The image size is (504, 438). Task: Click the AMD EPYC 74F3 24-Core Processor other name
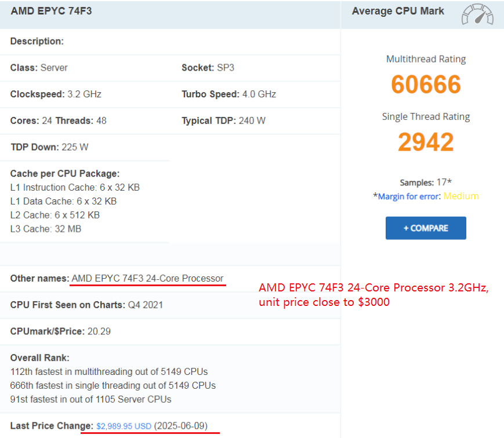[x=147, y=279]
